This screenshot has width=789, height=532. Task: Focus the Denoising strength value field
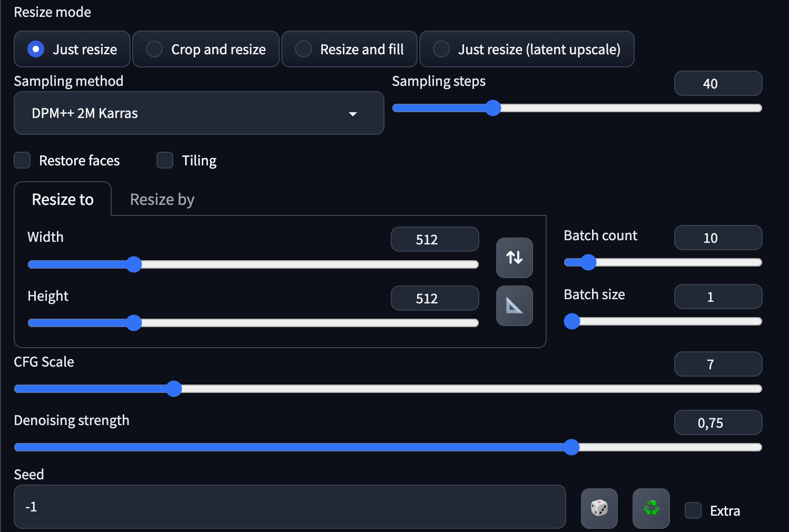click(718, 422)
